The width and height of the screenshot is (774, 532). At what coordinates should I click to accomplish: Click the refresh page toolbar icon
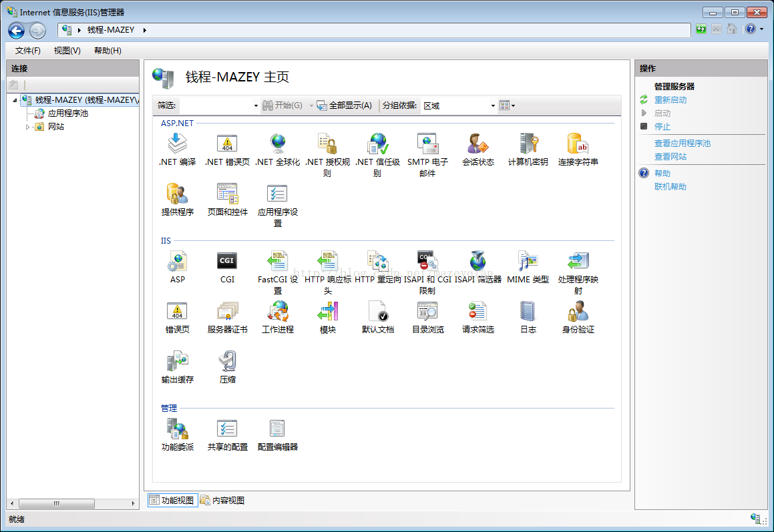[x=701, y=29]
